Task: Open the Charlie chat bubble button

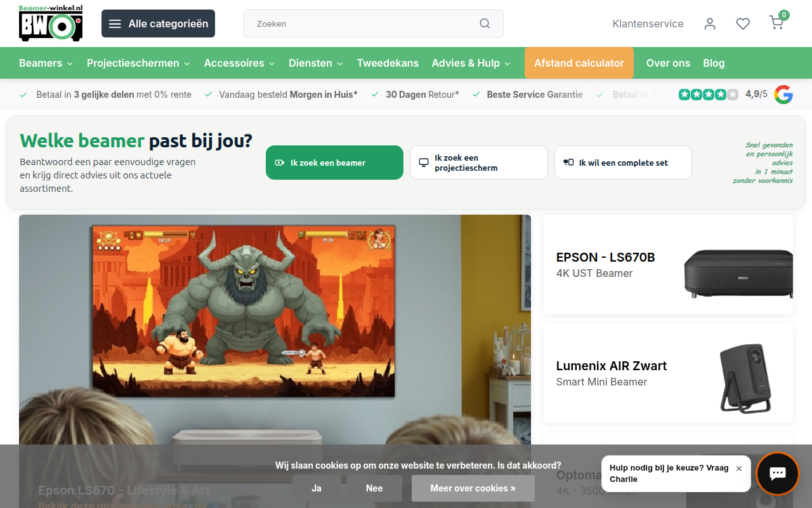Action: click(777, 474)
